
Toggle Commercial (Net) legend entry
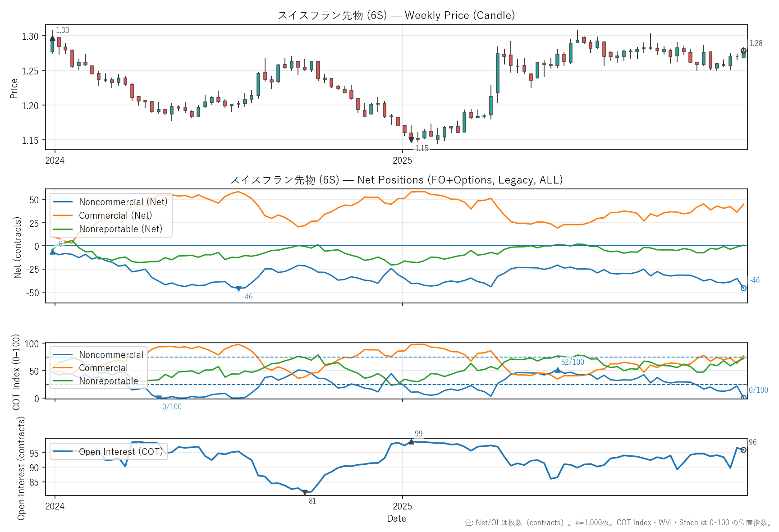point(115,216)
